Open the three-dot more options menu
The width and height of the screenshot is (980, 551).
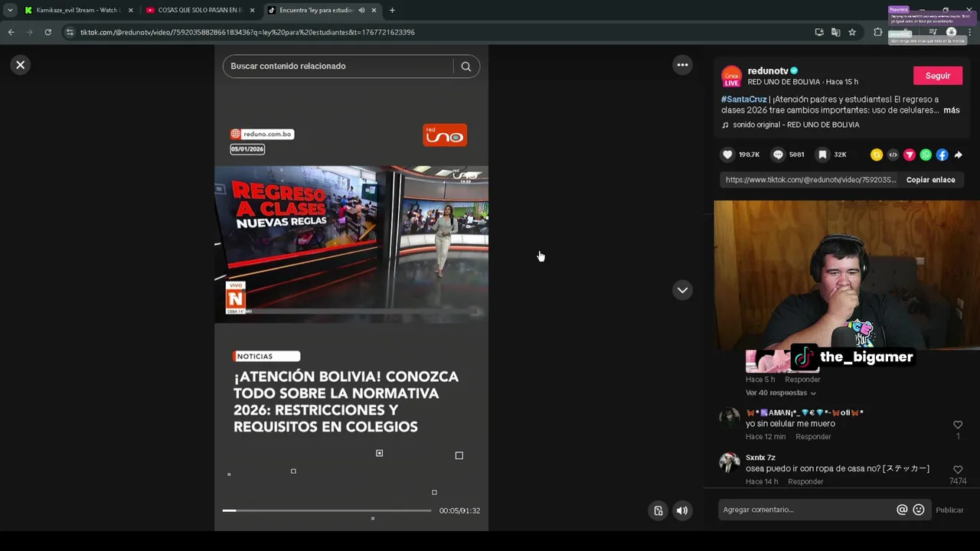(x=682, y=65)
